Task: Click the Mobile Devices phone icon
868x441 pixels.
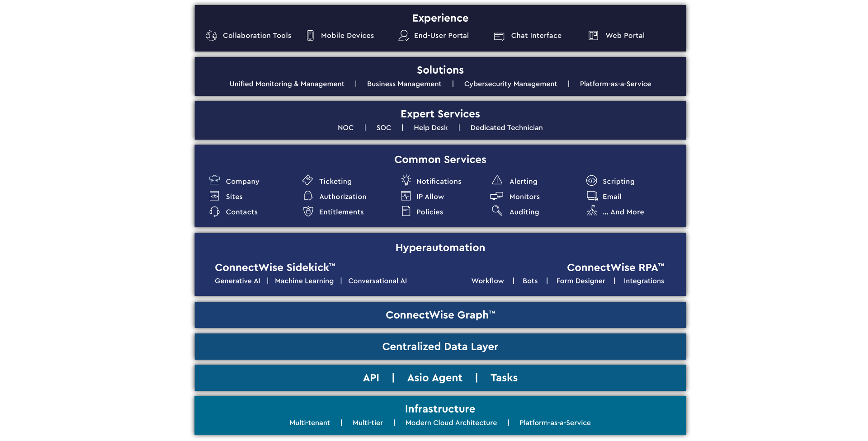Action: pos(310,36)
